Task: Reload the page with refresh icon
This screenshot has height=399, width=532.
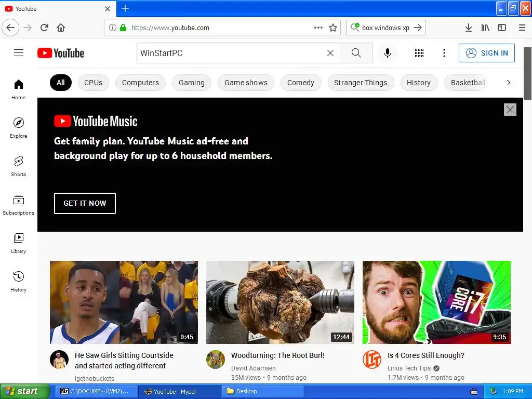Action: point(44,28)
